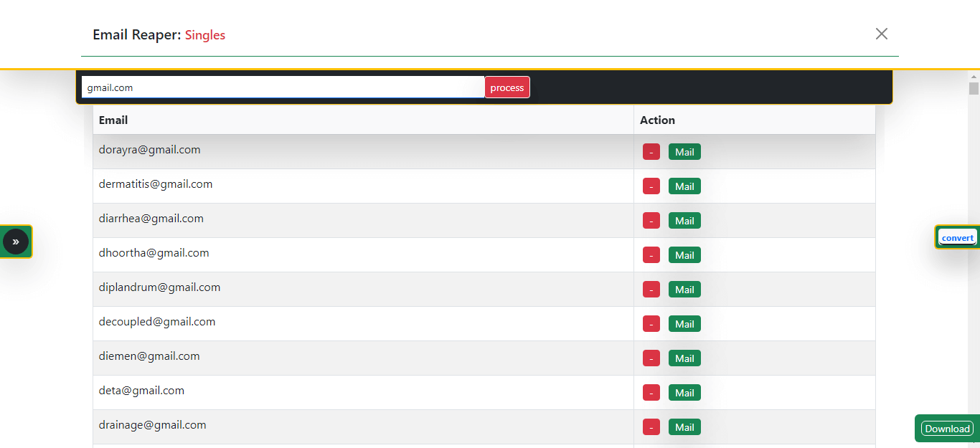
Task: Click the red process button
Action: (507, 87)
